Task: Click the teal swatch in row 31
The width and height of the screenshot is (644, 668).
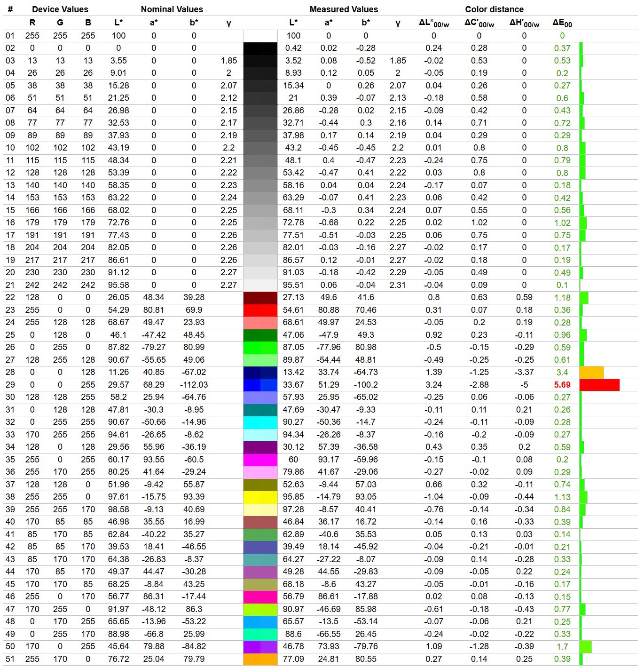Action: 260,410
